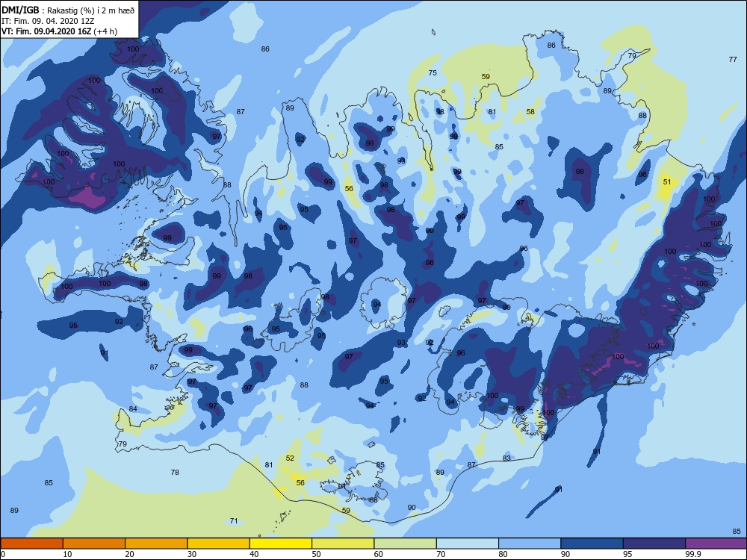This screenshot has width=747, height=560.
Task: Select the golden 30–40 legend swatch
Action: click(219, 544)
